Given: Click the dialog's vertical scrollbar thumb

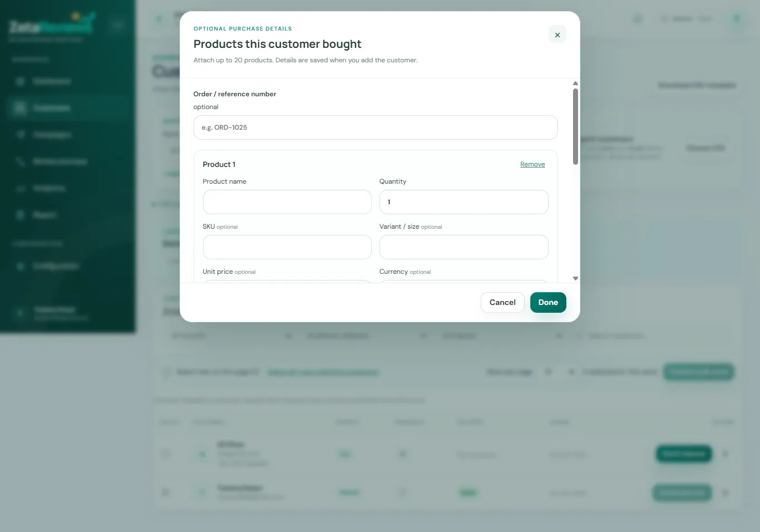Looking at the screenshot, I should 575,126.
